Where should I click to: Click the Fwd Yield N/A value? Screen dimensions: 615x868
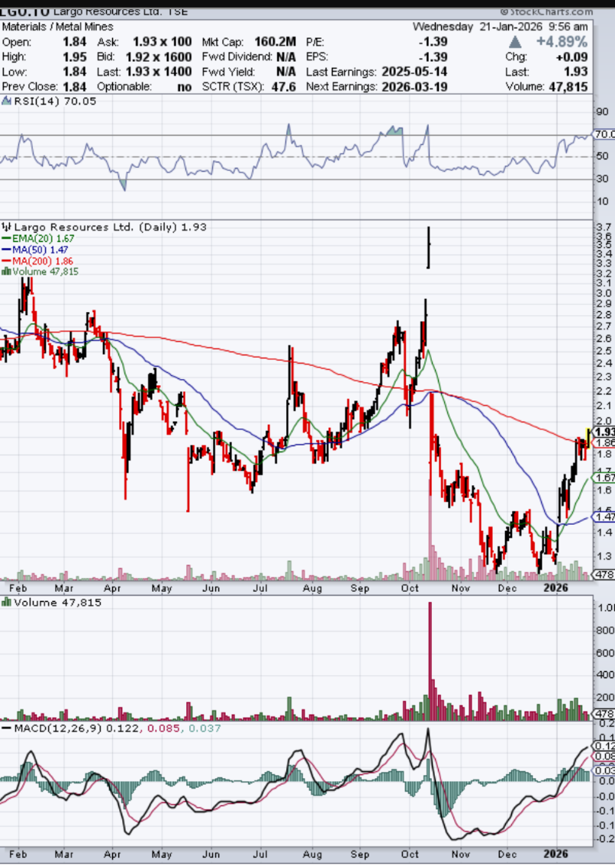285,72
